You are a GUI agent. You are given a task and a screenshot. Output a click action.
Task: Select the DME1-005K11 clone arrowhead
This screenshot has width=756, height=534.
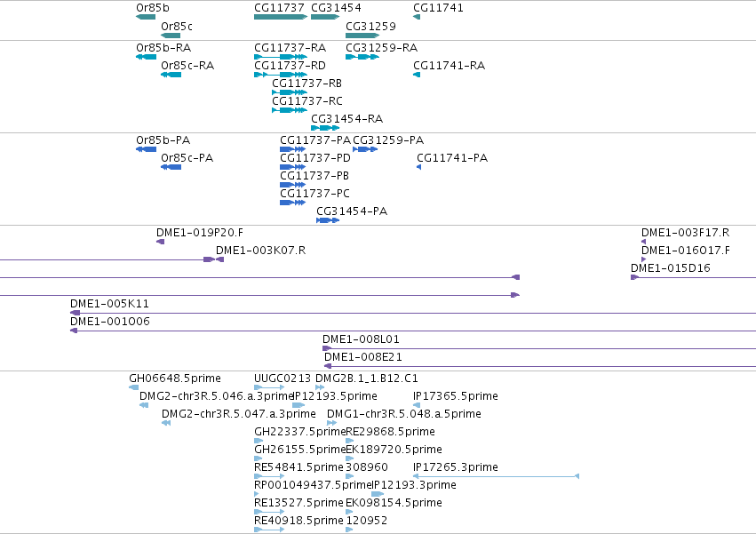(75, 314)
